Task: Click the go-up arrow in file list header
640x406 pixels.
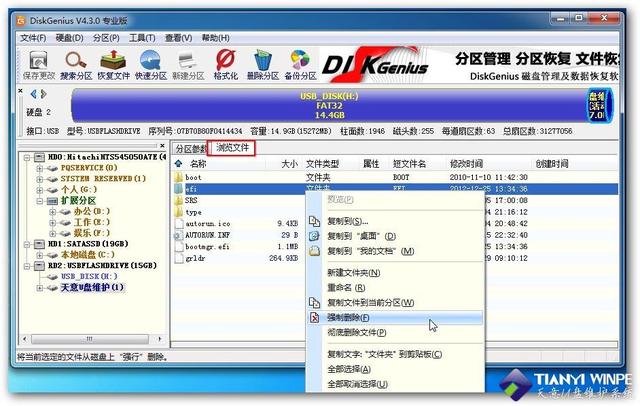Action: pos(178,164)
